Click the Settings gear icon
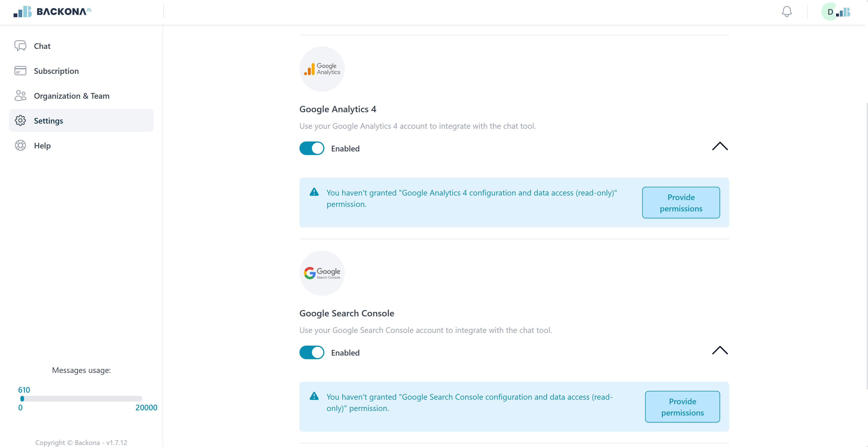Screen dimensions: 868x447 click(20, 120)
